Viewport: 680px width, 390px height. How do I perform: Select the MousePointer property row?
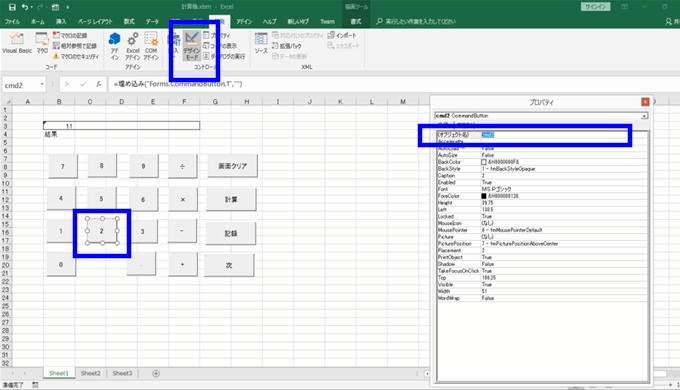click(x=542, y=230)
